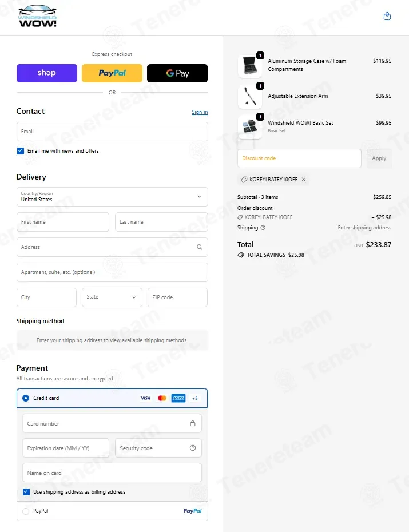The width and height of the screenshot is (409, 532).
Task: Click the +5 more card brands badge
Action: [x=194, y=398]
